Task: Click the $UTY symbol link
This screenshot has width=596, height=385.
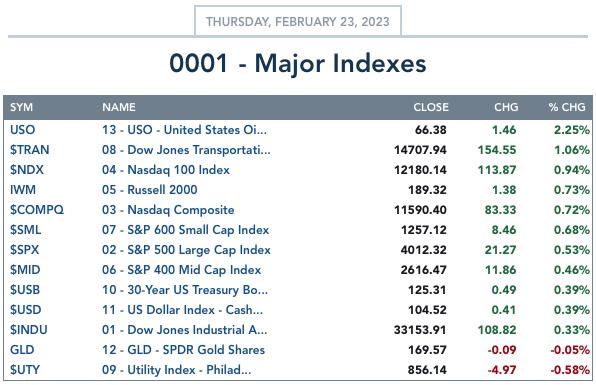Action: (25, 370)
